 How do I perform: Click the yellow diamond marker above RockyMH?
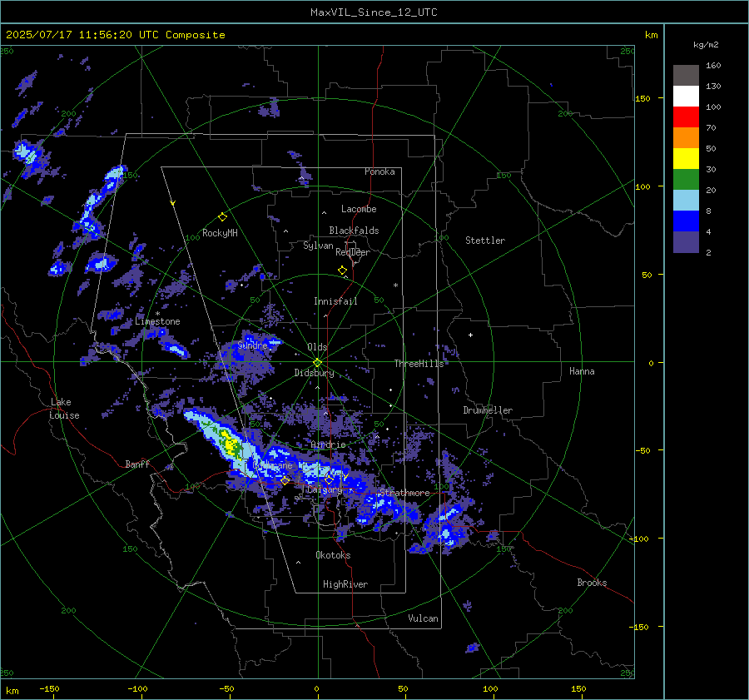tap(222, 217)
